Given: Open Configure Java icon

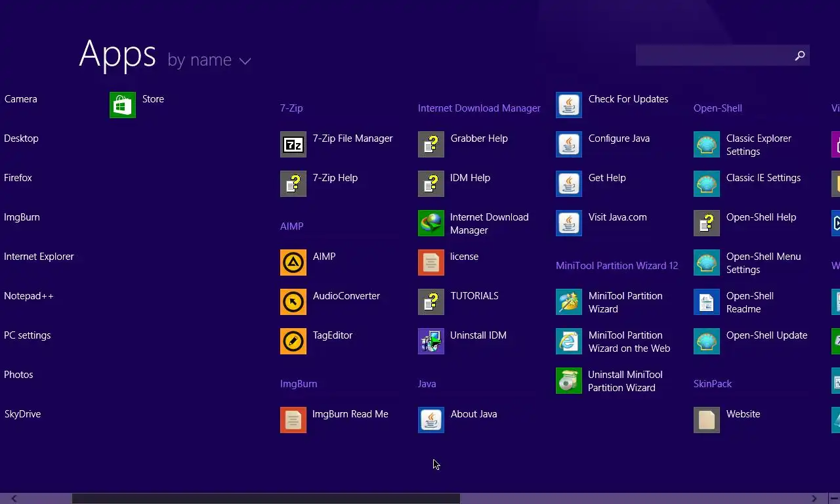Looking at the screenshot, I should coord(569,144).
